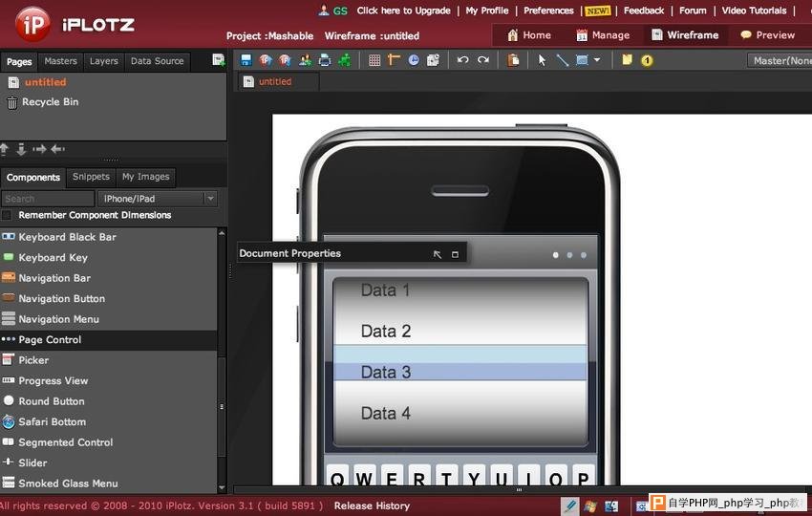Select the Progress View component

[x=109, y=380]
